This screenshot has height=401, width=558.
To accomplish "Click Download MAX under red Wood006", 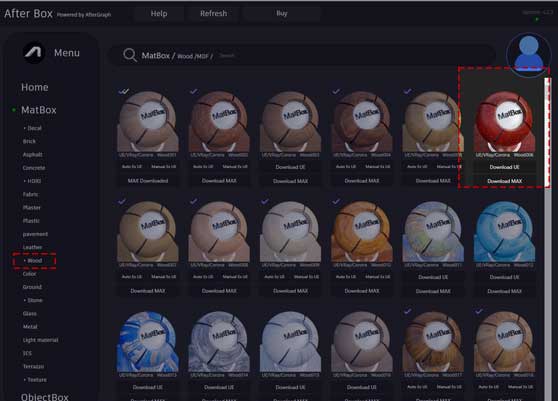I will click(x=504, y=181).
